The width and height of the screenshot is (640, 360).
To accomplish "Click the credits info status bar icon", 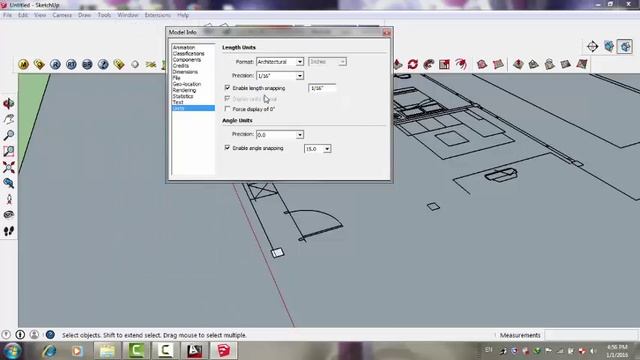I will (x=20, y=335).
